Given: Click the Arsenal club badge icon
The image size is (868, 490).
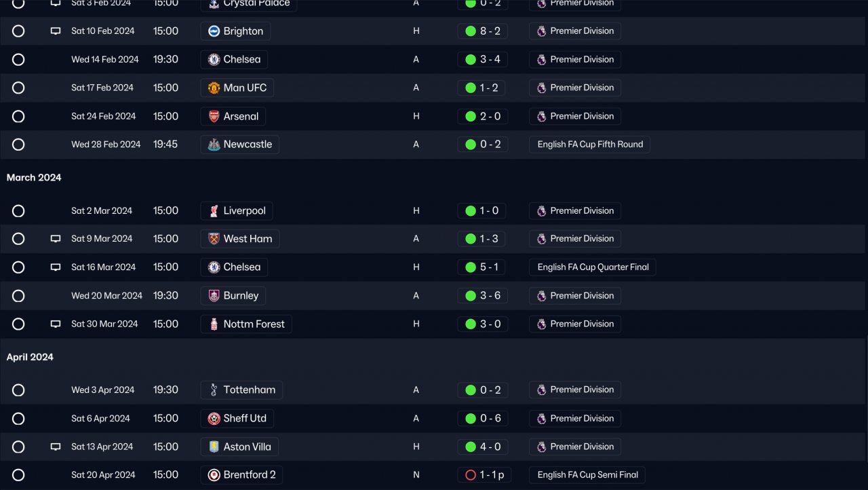Looking at the screenshot, I should pos(214,116).
